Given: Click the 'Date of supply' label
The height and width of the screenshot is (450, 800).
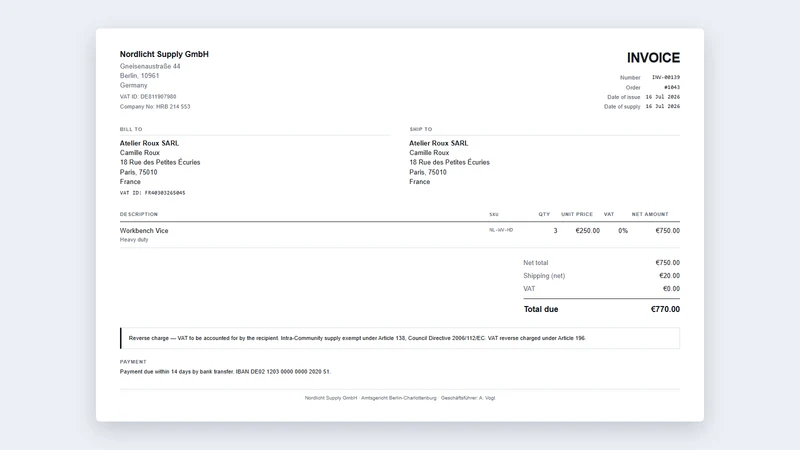Looking at the screenshot, I should click(x=622, y=107).
